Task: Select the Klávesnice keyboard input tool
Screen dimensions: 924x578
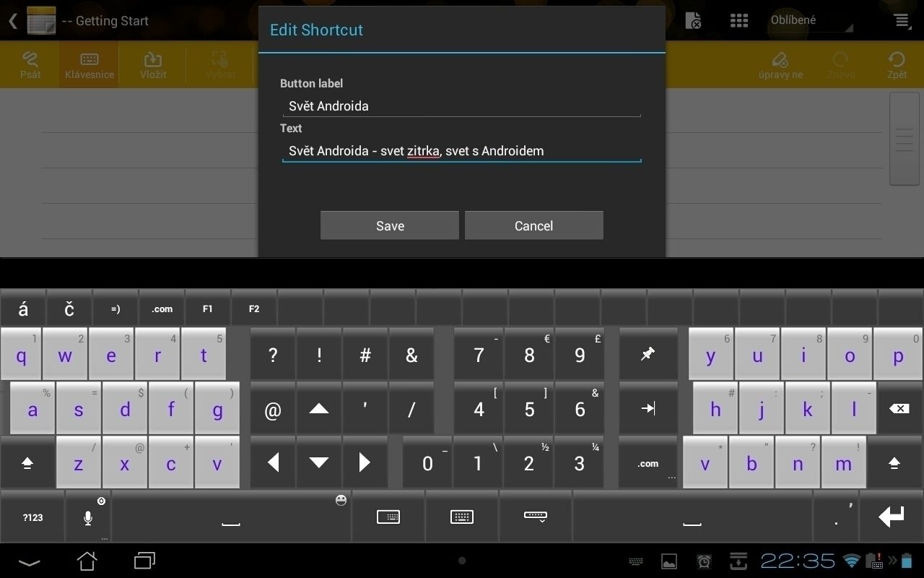Action: pyautogui.click(x=89, y=64)
